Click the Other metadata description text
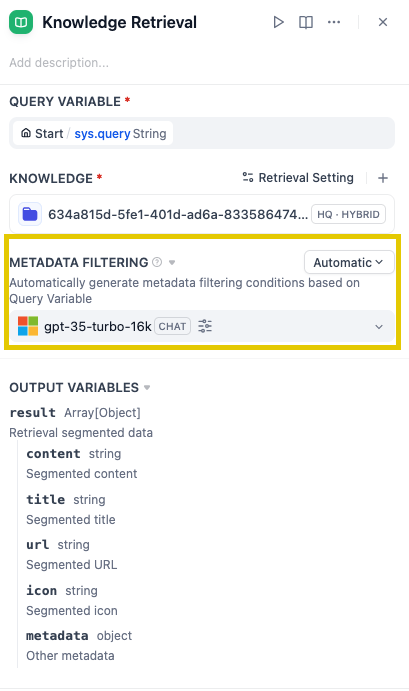 click(70, 655)
